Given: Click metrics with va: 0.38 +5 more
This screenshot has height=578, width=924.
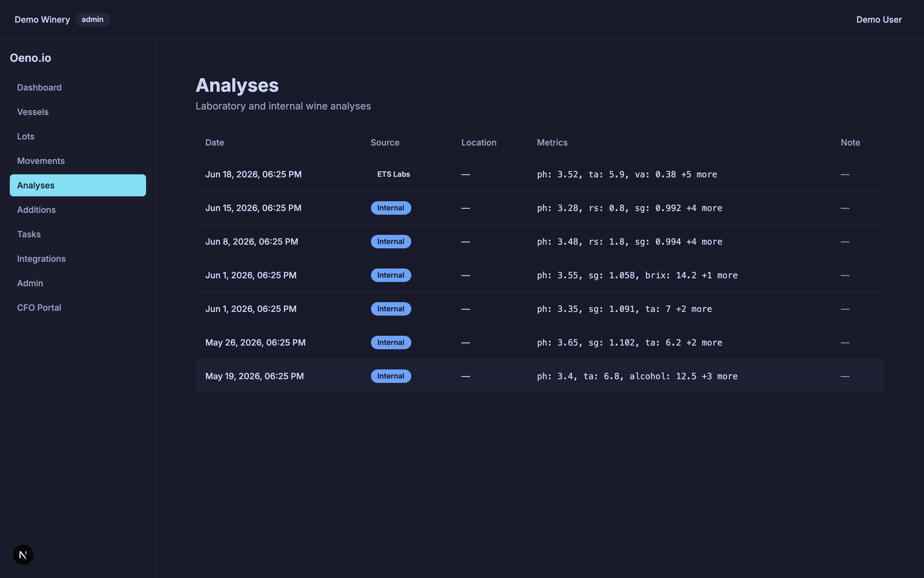Looking at the screenshot, I should pos(627,175).
